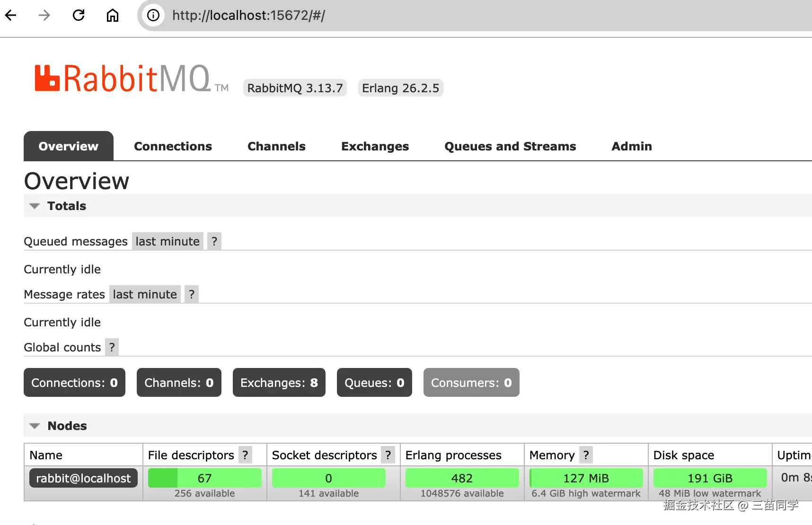The image size is (812, 525).
Task: Click the '48 MiB low watermark' text
Action: coord(710,493)
